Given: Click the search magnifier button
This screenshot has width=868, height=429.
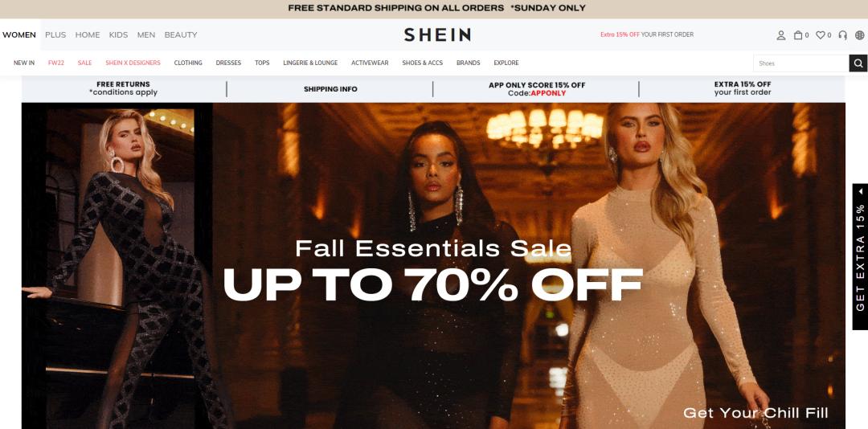Looking at the screenshot, I should (x=858, y=63).
